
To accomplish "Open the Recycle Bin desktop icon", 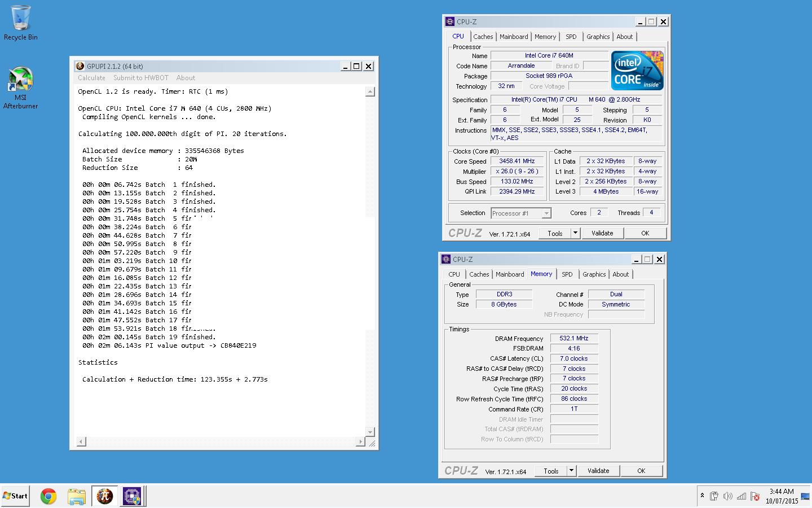I will (x=20, y=23).
